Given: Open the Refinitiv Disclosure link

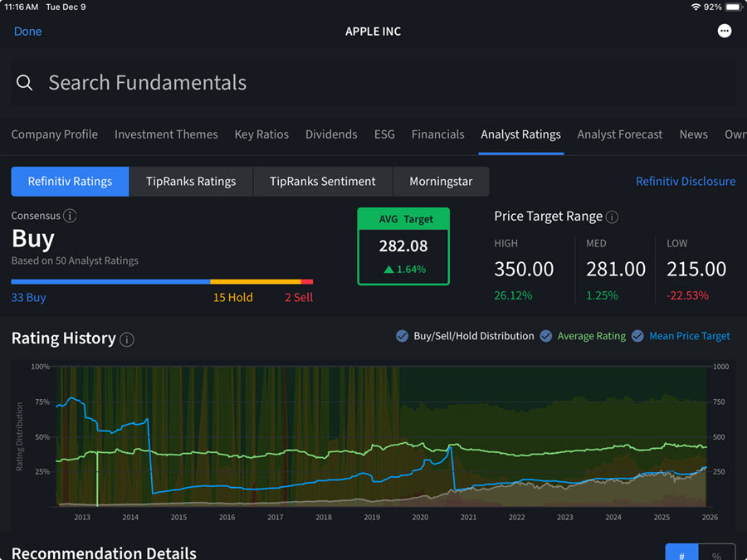Looking at the screenshot, I should tap(685, 182).
